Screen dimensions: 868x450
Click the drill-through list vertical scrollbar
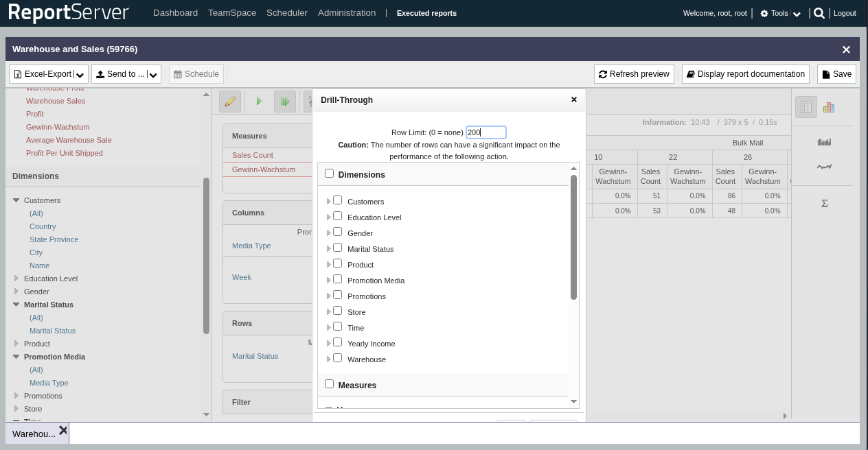pos(573,237)
